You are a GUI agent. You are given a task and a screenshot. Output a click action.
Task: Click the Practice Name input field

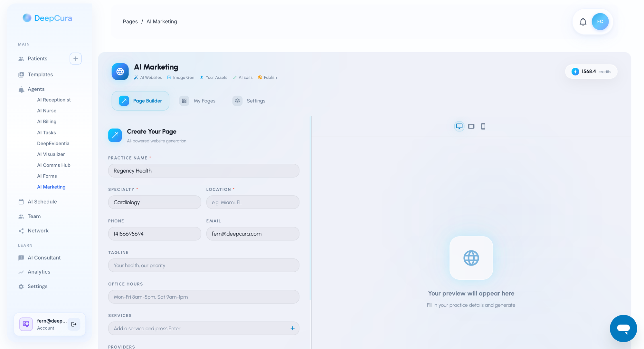pos(204,171)
